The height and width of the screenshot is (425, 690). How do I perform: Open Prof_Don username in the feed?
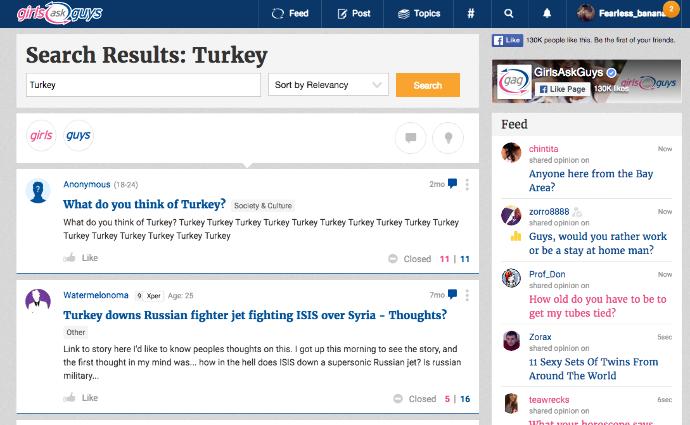(x=547, y=274)
